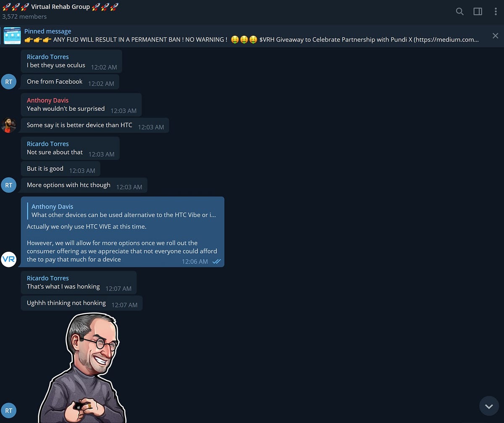Image resolution: width=504 pixels, height=423 pixels.
Task: Open the quoted Anthony Davis reply
Action: 123,211
